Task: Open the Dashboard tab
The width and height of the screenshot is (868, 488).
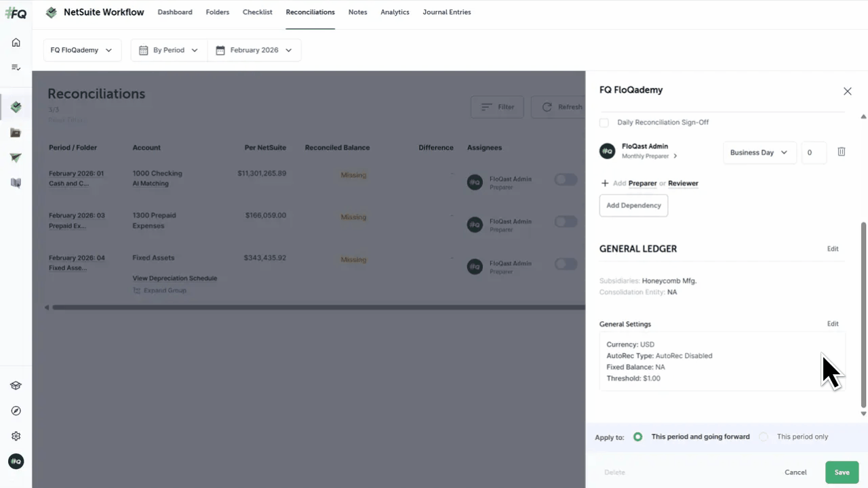Action: [175, 12]
